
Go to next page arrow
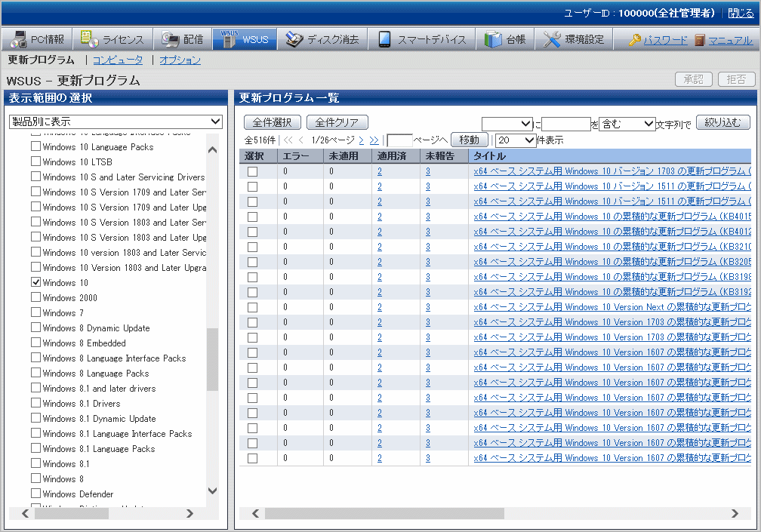tap(362, 140)
